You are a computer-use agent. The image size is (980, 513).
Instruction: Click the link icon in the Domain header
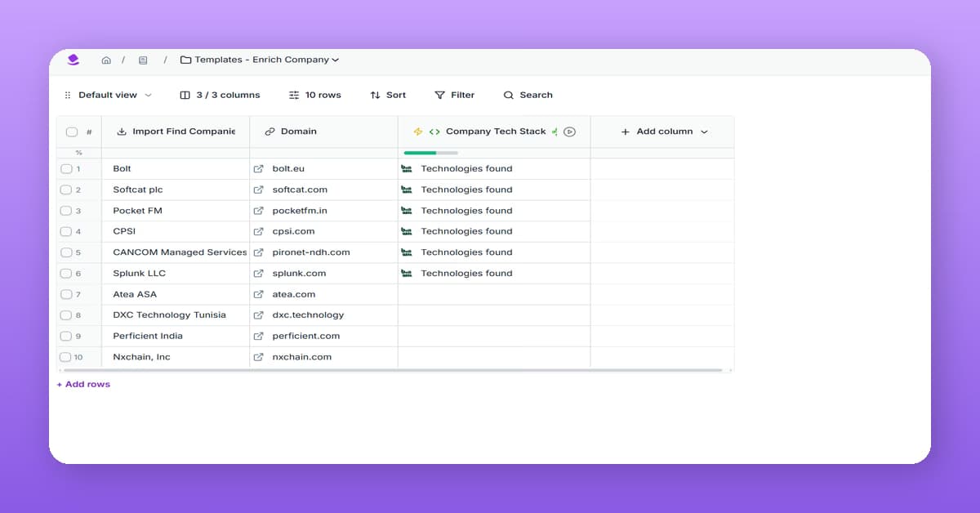click(269, 132)
